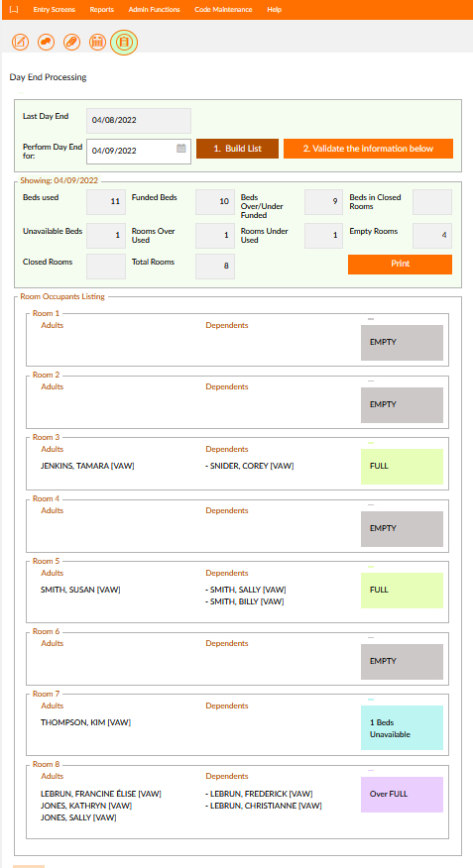This screenshot has width=473, height=868.
Task: Click Room 7 '1 Beds Unavailable' status box
Action: tap(403, 728)
